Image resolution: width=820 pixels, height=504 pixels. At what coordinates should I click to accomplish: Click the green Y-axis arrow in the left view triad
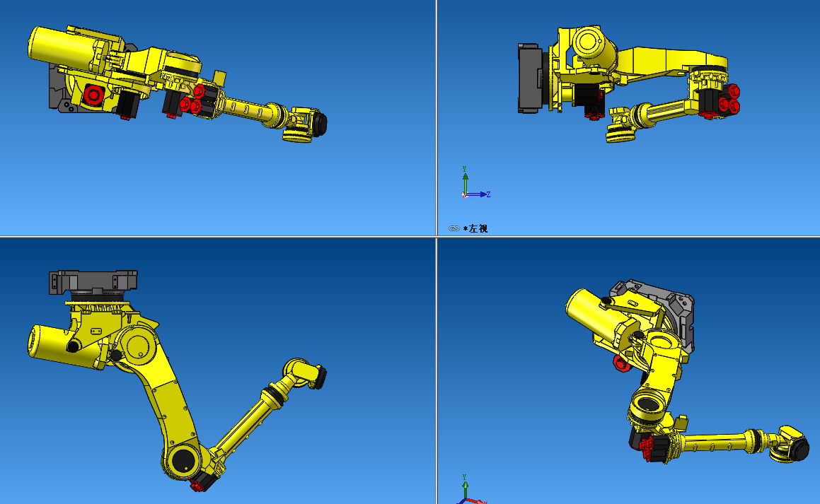point(466,178)
